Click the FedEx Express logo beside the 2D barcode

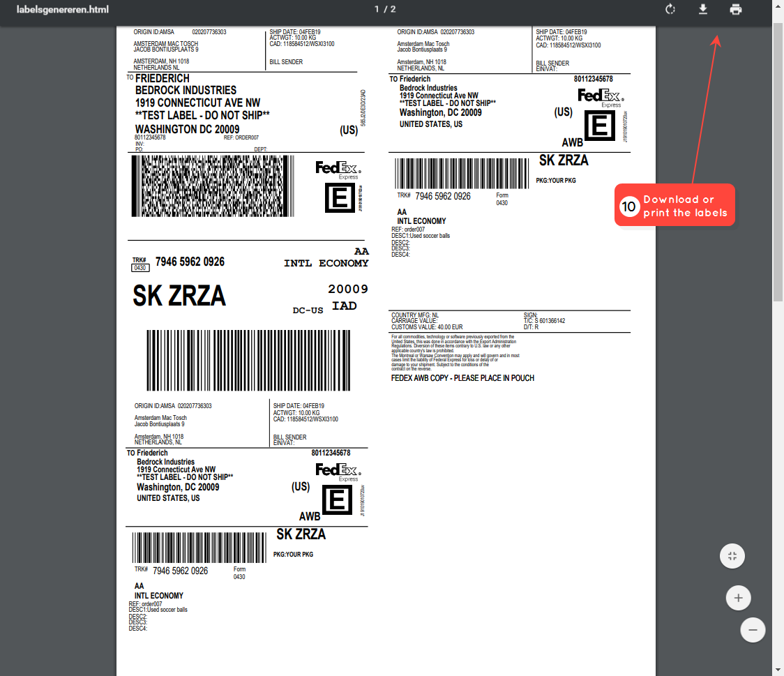(338, 170)
